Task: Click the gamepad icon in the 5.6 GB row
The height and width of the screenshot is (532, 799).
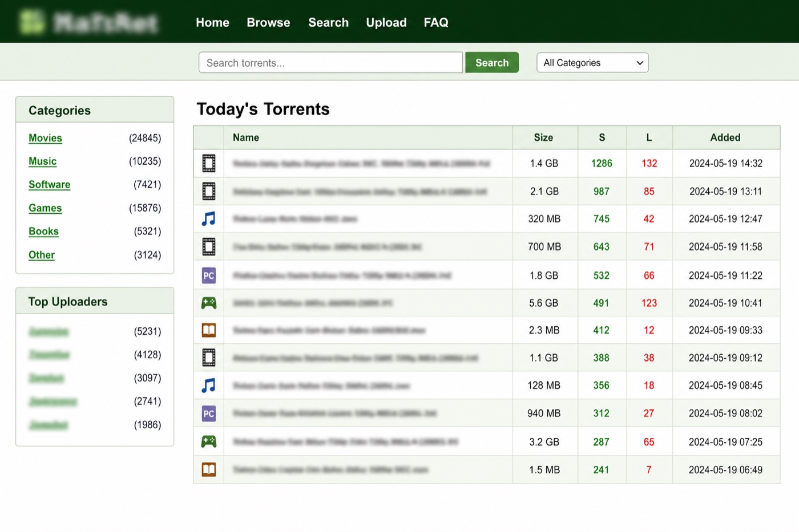Action: [209, 303]
